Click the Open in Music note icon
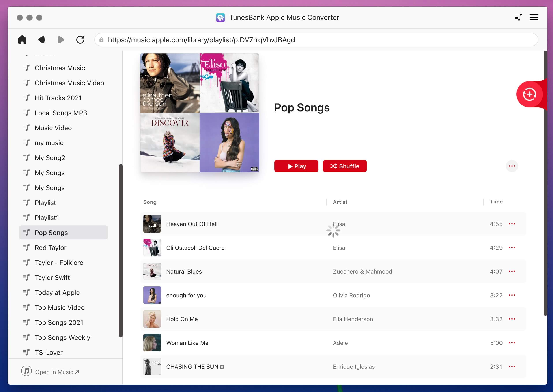This screenshot has height=392, width=553. (x=26, y=371)
